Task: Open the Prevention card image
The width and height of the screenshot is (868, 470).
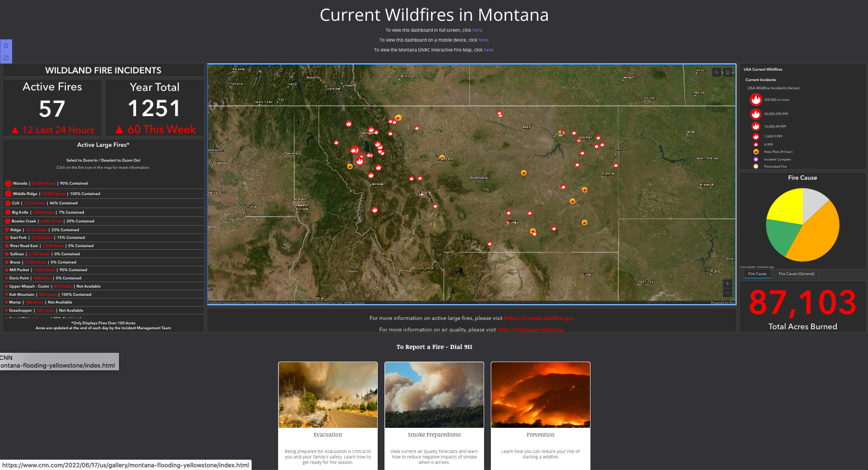Action: click(x=541, y=395)
